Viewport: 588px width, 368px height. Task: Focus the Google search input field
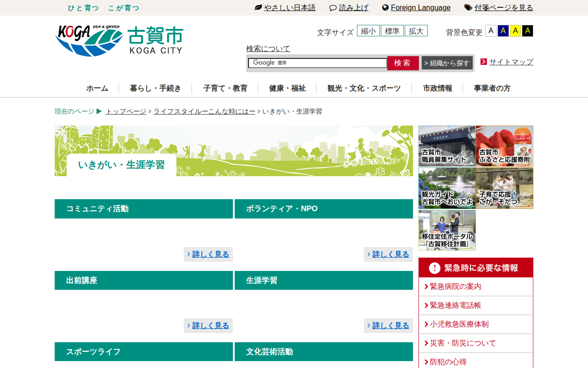[x=317, y=63]
